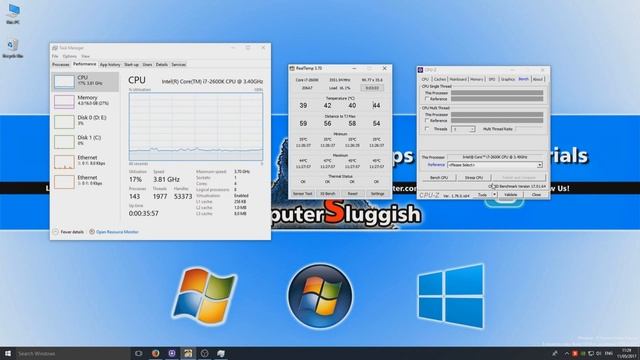
Task: Click the RealTemp elapsed time button
Action: click(372, 88)
